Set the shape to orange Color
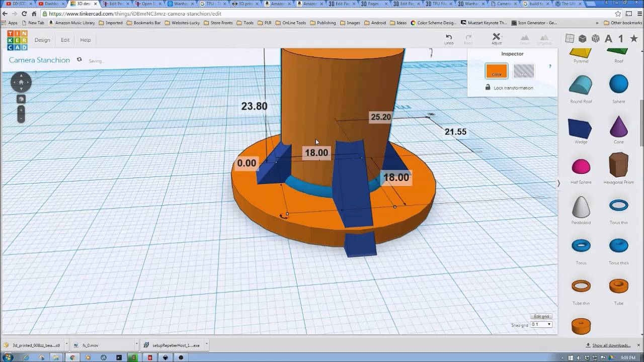 pos(497,71)
